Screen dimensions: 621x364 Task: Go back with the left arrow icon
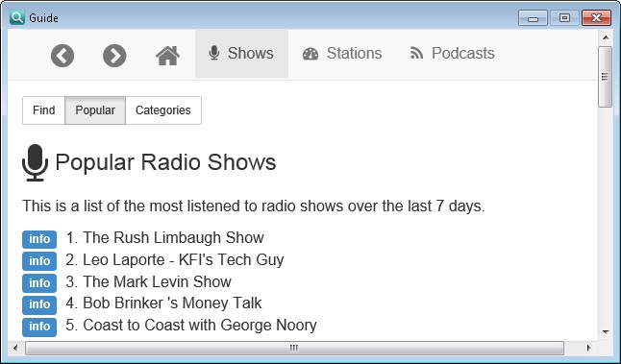(62, 56)
